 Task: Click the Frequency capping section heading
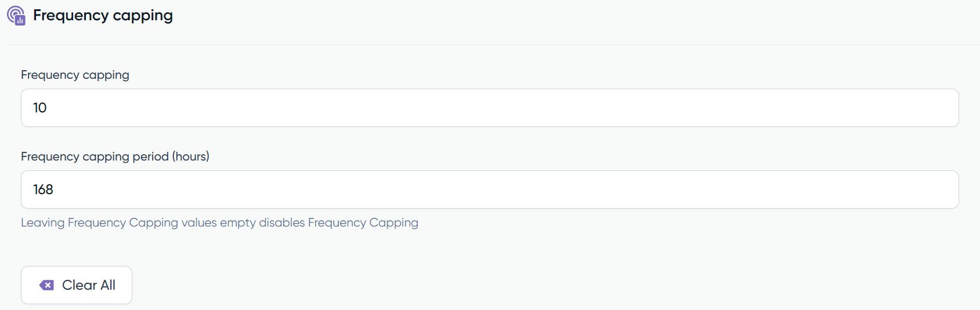(103, 15)
